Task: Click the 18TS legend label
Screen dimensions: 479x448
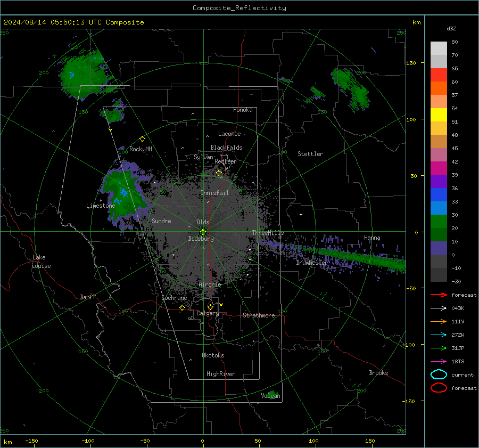Action: pos(458,362)
